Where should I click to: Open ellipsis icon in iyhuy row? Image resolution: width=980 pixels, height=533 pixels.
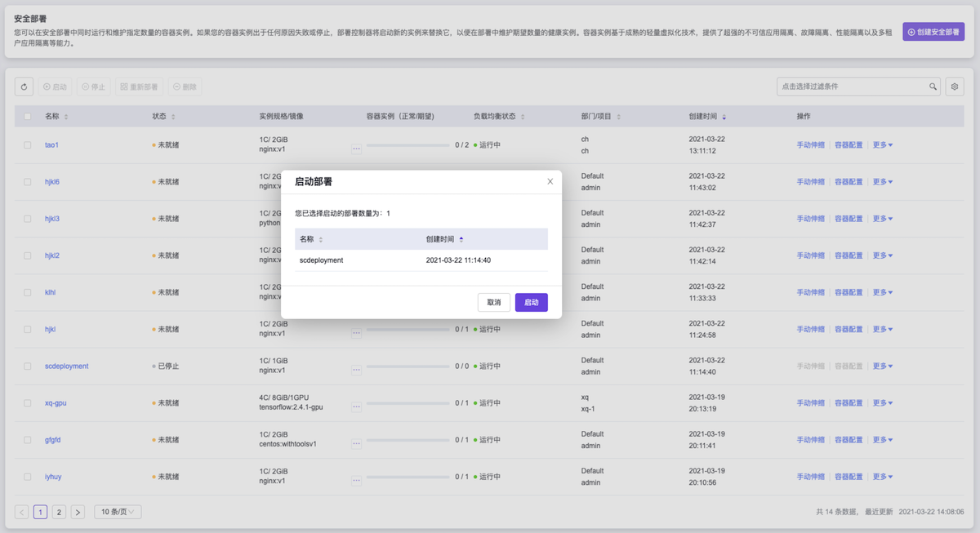click(356, 480)
